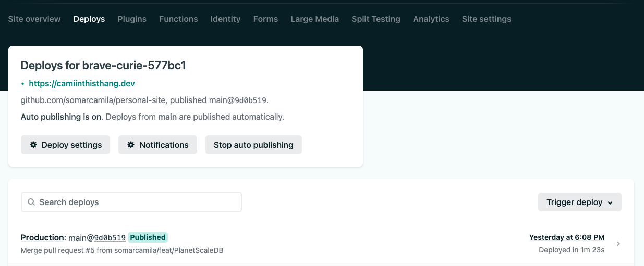
Task: Expand the Trigger deploy dropdown
Action: click(580, 202)
